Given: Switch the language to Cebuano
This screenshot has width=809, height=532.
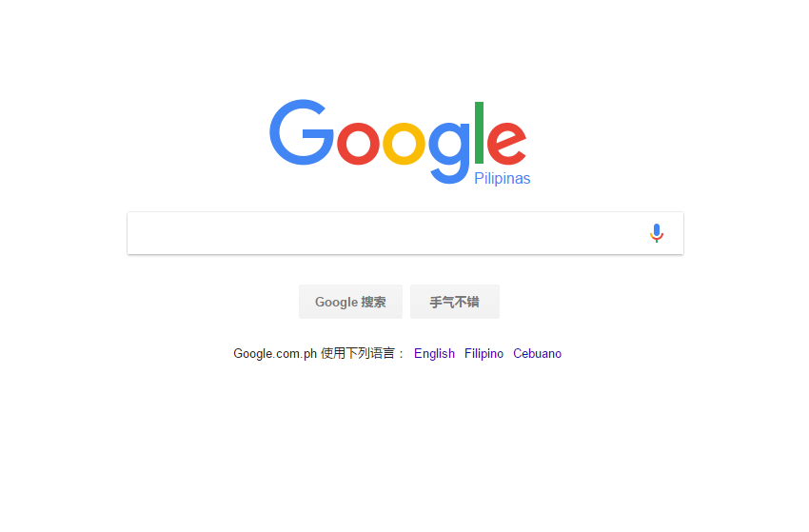Looking at the screenshot, I should pyautogui.click(x=537, y=353).
